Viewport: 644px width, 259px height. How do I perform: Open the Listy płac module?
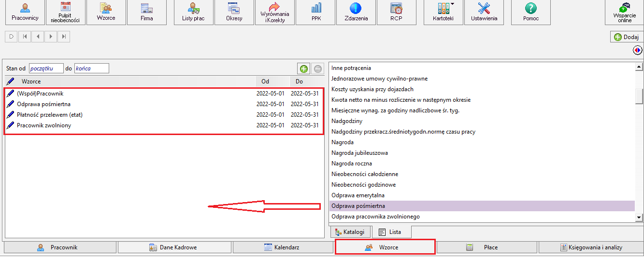pos(193,13)
